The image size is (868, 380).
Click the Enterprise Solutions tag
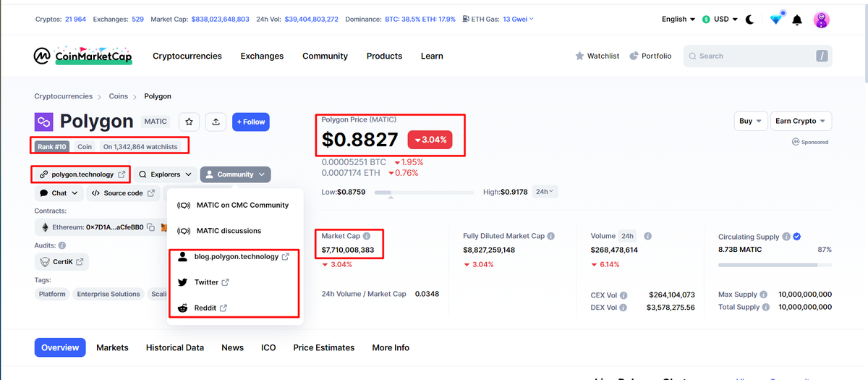point(109,294)
